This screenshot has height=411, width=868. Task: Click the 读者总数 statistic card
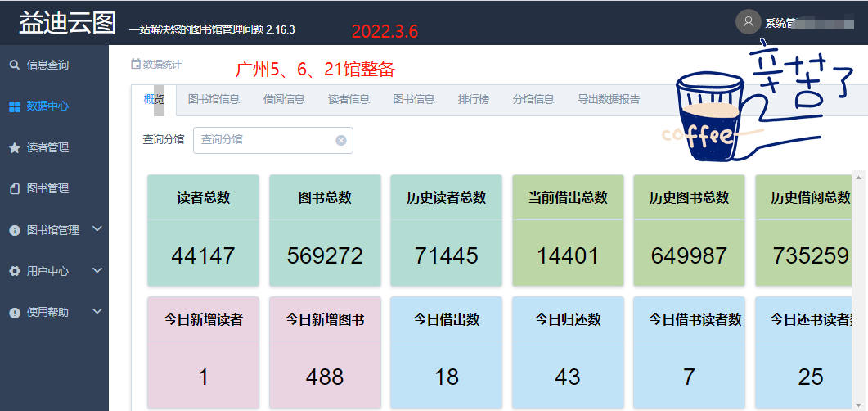coord(204,229)
